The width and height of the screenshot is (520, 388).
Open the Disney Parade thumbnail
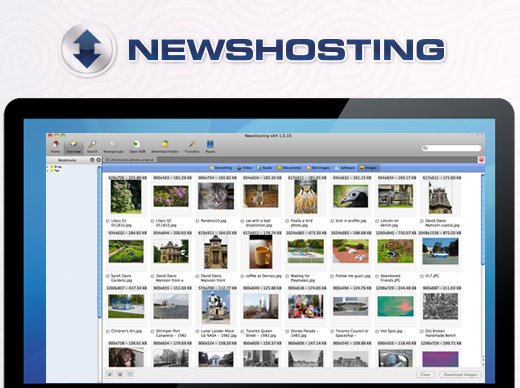click(306, 306)
